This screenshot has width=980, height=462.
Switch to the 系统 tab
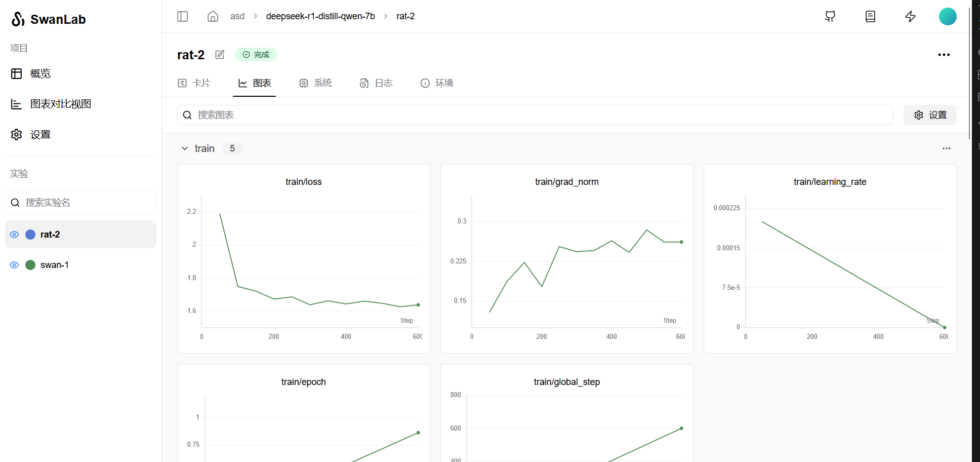tap(315, 83)
